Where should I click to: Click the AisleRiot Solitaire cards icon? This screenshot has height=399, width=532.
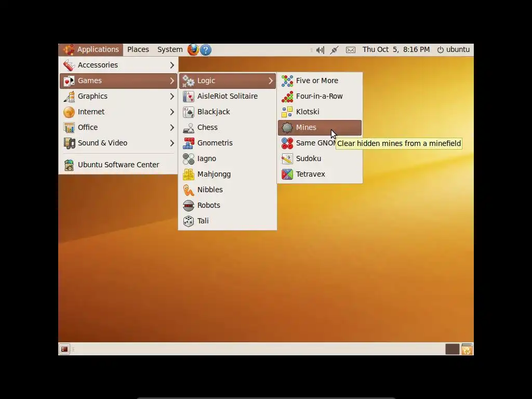(x=188, y=96)
